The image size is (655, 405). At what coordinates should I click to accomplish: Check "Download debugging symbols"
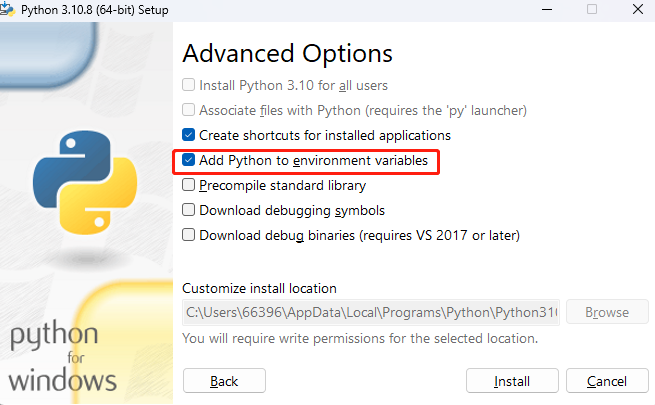coord(189,210)
